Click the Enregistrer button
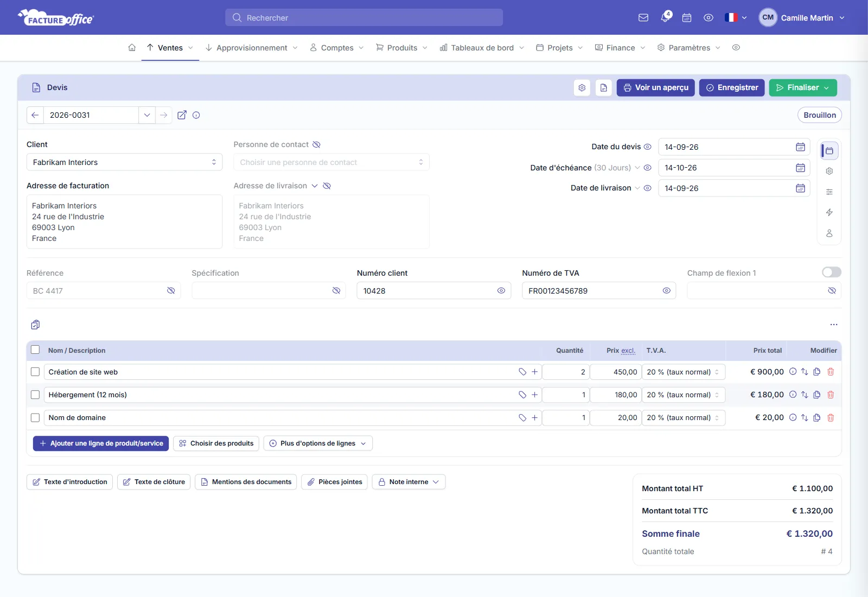The image size is (868, 597). 732,87
